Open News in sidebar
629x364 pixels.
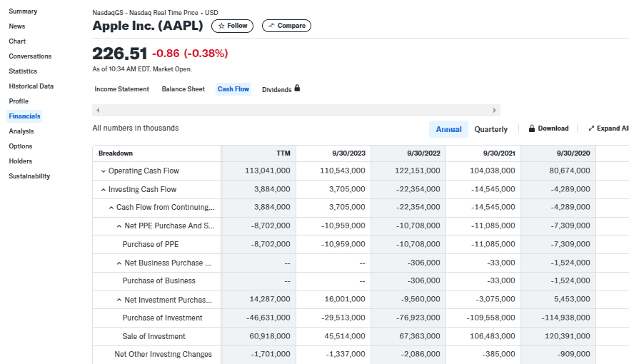17,26
